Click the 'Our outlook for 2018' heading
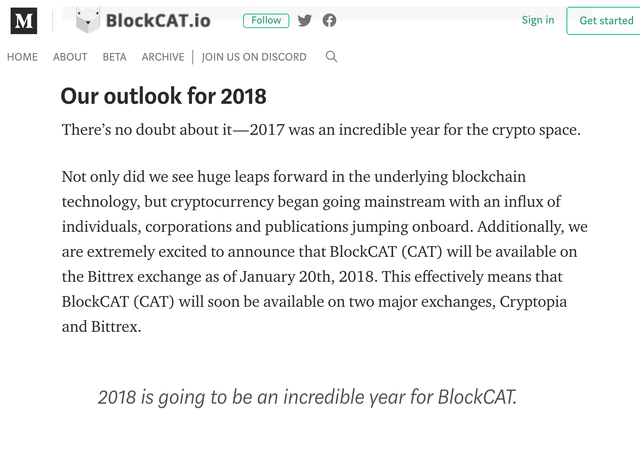 click(x=163, y=96)
